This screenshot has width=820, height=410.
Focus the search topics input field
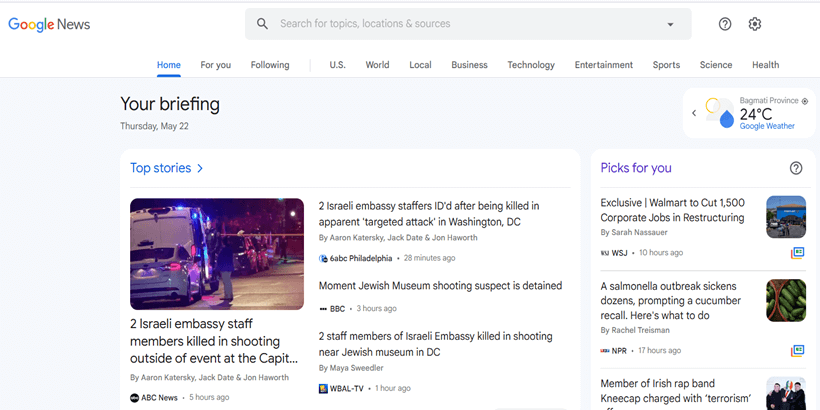coord(468,24)
